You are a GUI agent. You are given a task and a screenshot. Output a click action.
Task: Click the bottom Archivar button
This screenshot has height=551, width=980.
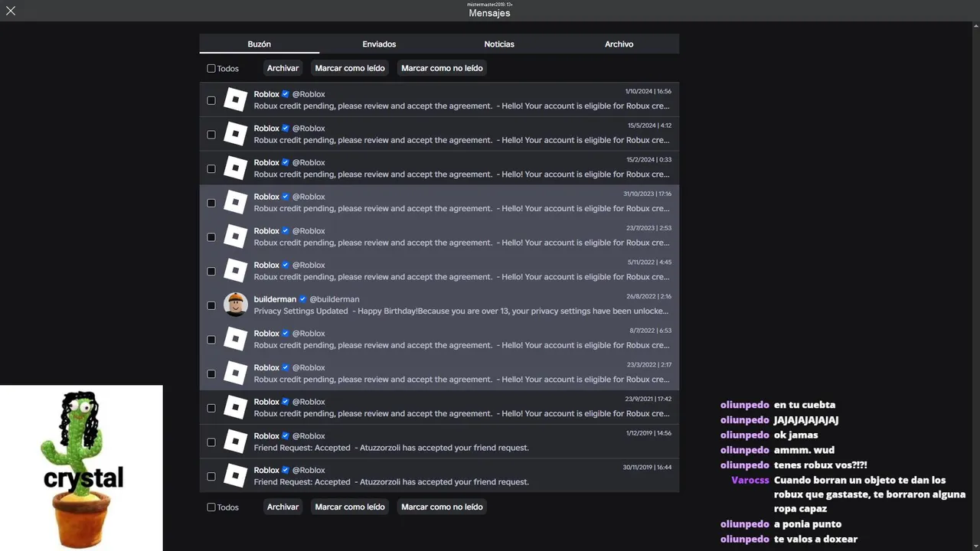(x=283, y=507)
